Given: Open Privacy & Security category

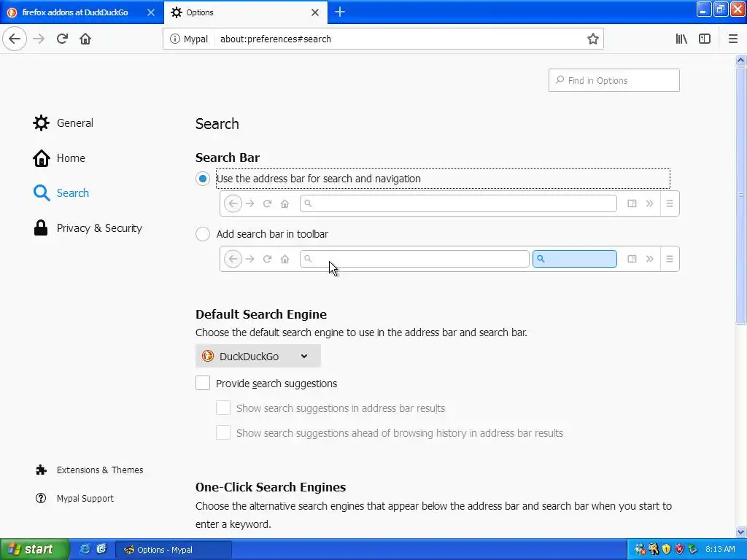Looking at the screenshot, I should (x=88, y=228).
